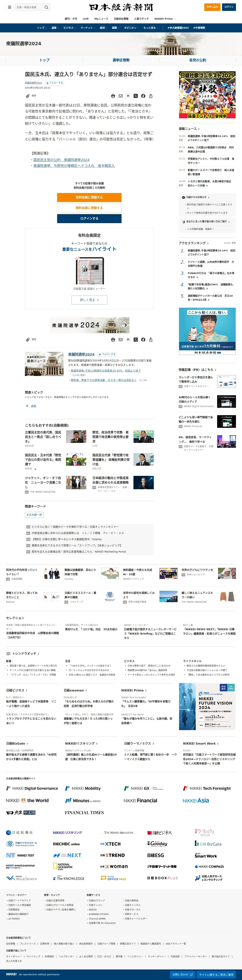Image resolution: width=242 pixels, height=980 pixels.
Task: Toggle フォローする beside lower 衆議院選挙2024 heading
Action: click(x=107, y=354)
